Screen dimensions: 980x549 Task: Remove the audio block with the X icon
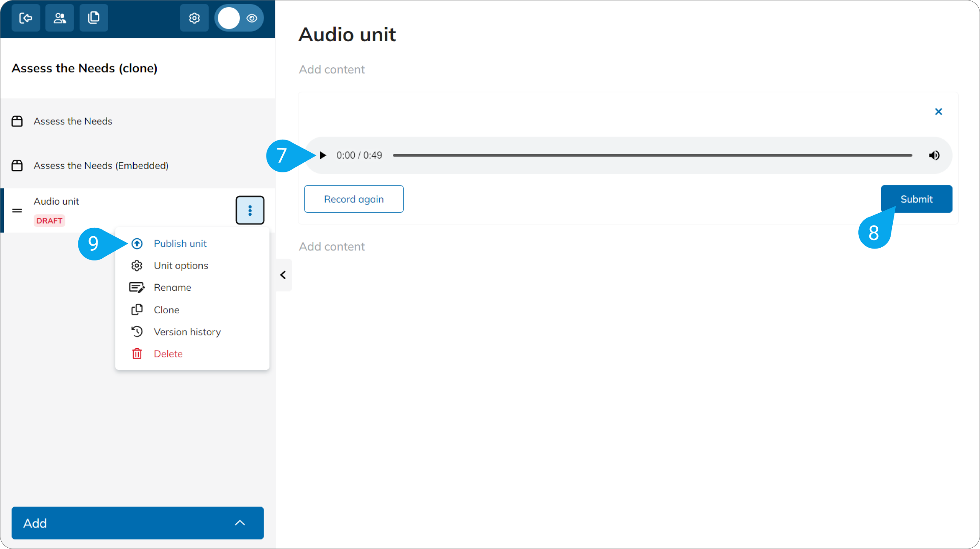938,112
